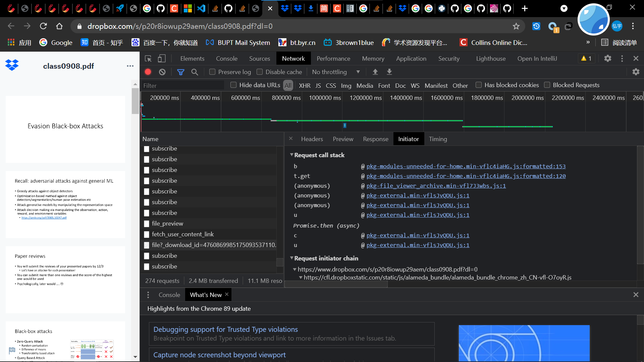Toggle Preserve log checkbox
Viewport: 644px width, 362px height.
click(x=212, y=72)
